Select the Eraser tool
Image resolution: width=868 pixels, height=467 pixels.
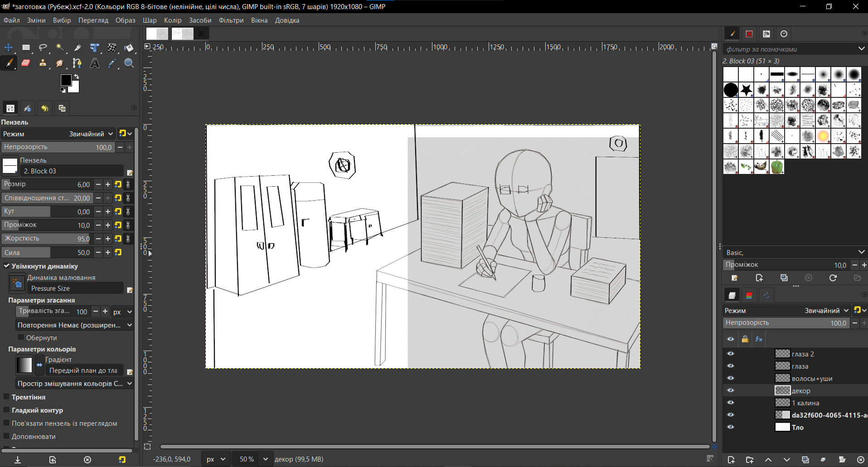pyautogui.click(x=26, y=63)
